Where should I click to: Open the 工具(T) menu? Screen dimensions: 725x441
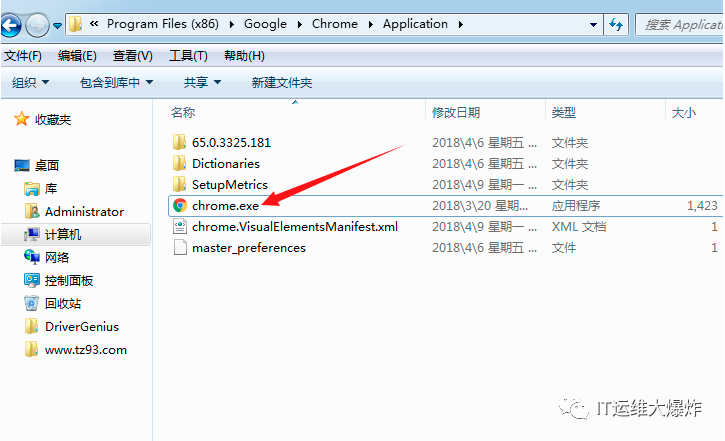pyautogui.click(x=188, y=56)
